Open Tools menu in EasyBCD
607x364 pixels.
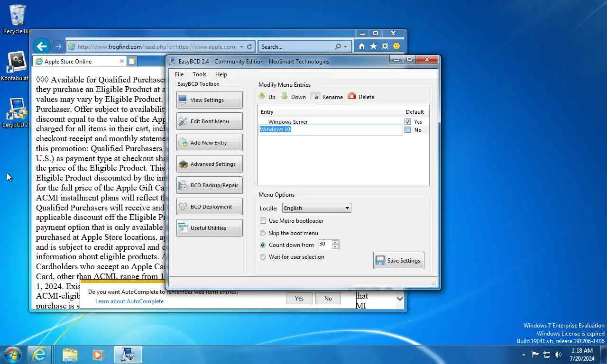pyautogui.click(x=199, y=74)
